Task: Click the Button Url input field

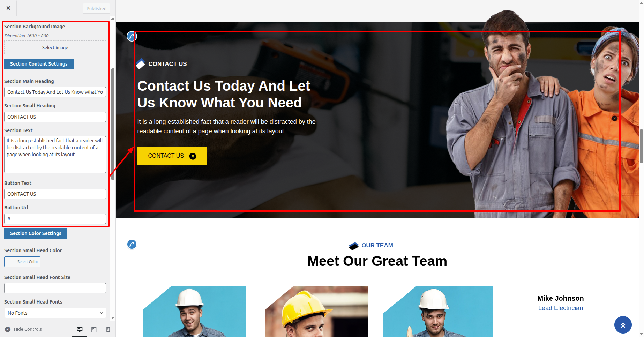Action: click(x=55, y=219)
